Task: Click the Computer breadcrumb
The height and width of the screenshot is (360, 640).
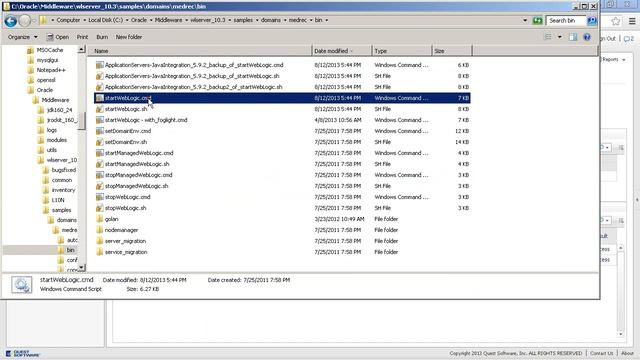Action: click(68, 20)
